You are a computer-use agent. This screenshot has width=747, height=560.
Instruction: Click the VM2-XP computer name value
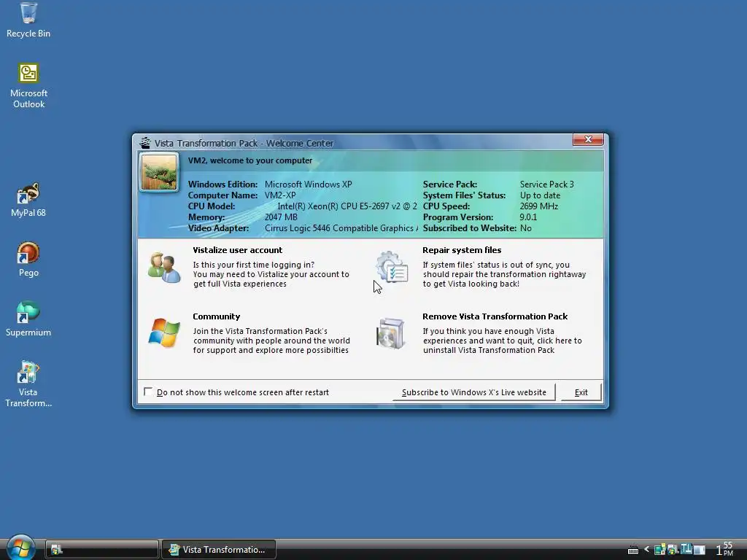tap(280, 195)
